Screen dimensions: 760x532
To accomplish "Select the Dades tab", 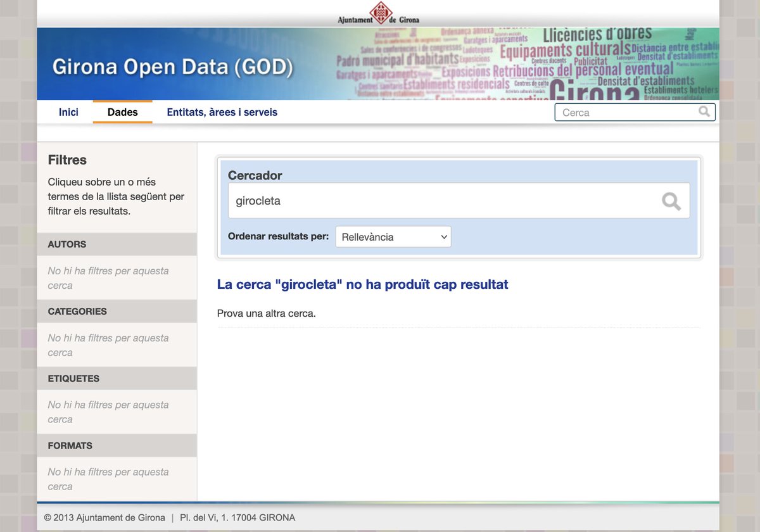I will (x=123, y=112).
